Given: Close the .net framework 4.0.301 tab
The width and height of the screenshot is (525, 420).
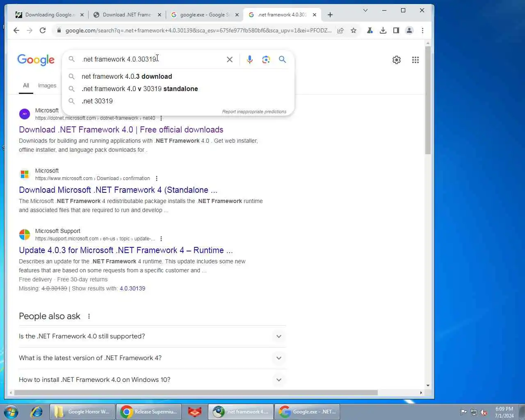Looking at the screenshot, I should coord(315,15).
